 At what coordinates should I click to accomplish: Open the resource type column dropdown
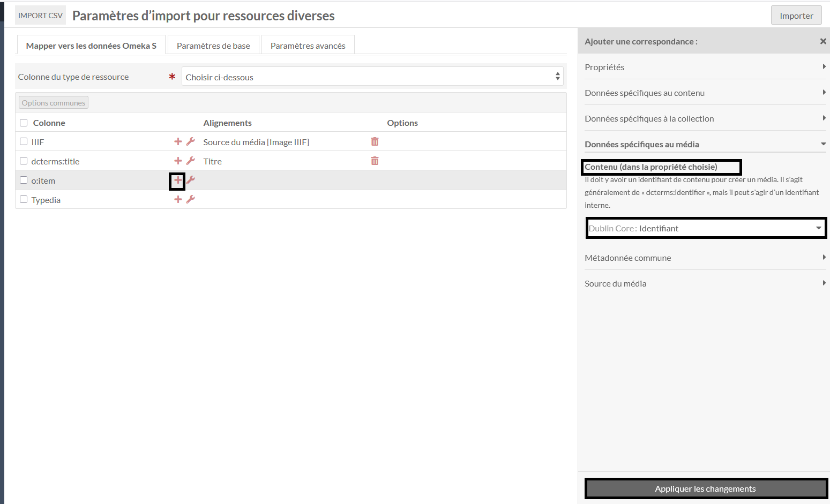pos(372,77)
